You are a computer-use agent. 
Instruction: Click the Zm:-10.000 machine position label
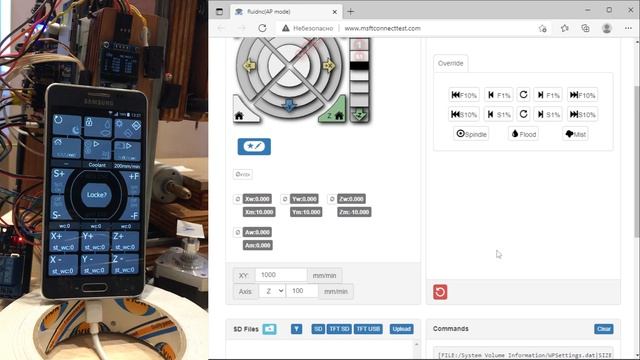[354, 212]
